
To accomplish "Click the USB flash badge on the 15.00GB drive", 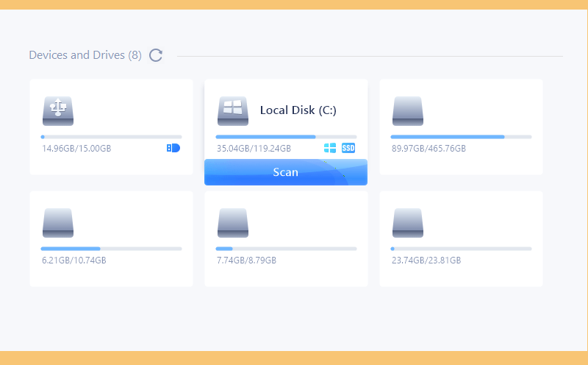I will click(173, 148).
